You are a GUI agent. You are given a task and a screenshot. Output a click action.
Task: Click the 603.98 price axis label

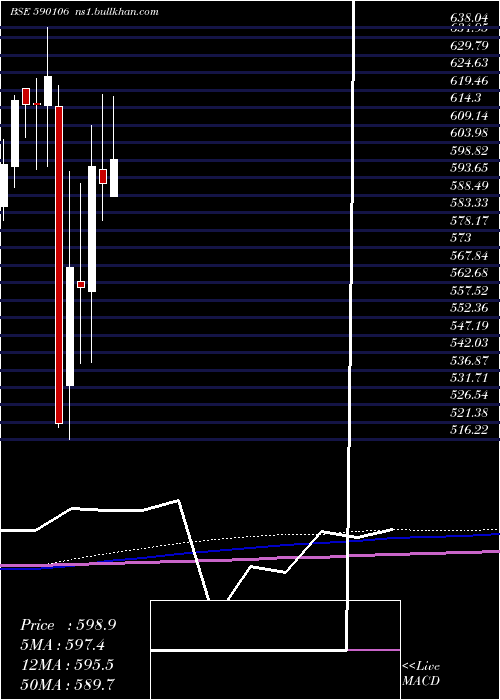tap(469, 133)
